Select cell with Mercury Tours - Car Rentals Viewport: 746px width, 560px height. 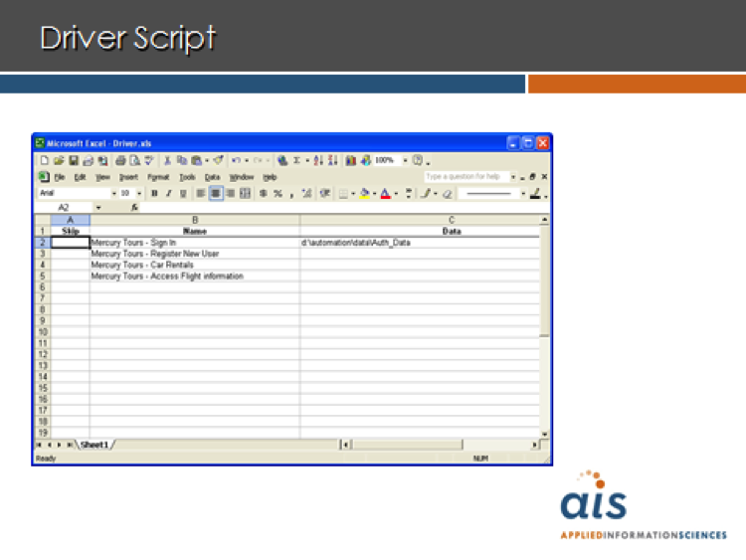click(x=142, y=266)
